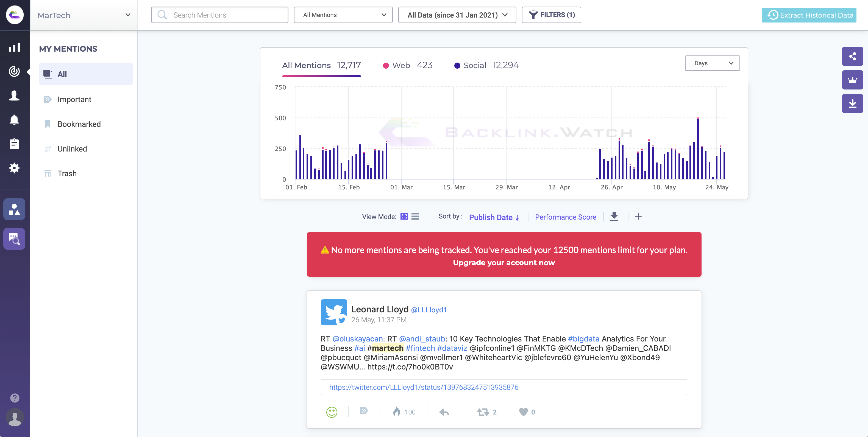Click the #dataviz hashtag
The image size is (868, 437).
click(x=452, y=348)
